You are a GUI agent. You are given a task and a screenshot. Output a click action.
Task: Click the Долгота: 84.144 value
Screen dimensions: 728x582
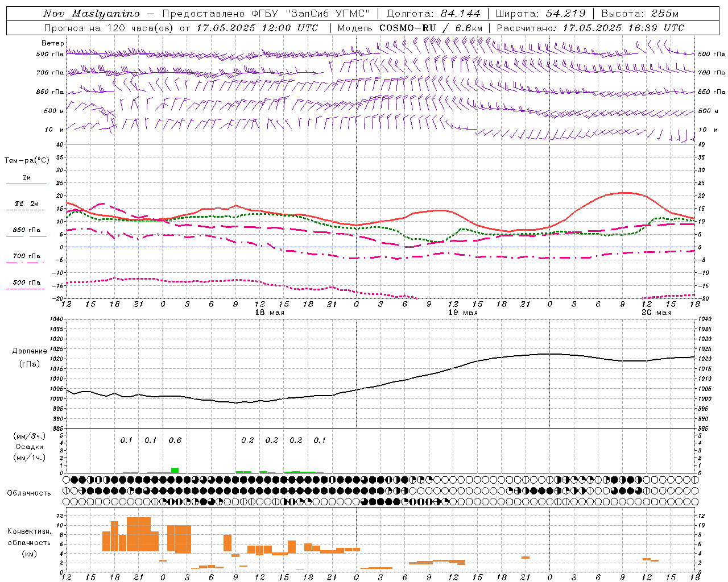(x=433, y=14)
